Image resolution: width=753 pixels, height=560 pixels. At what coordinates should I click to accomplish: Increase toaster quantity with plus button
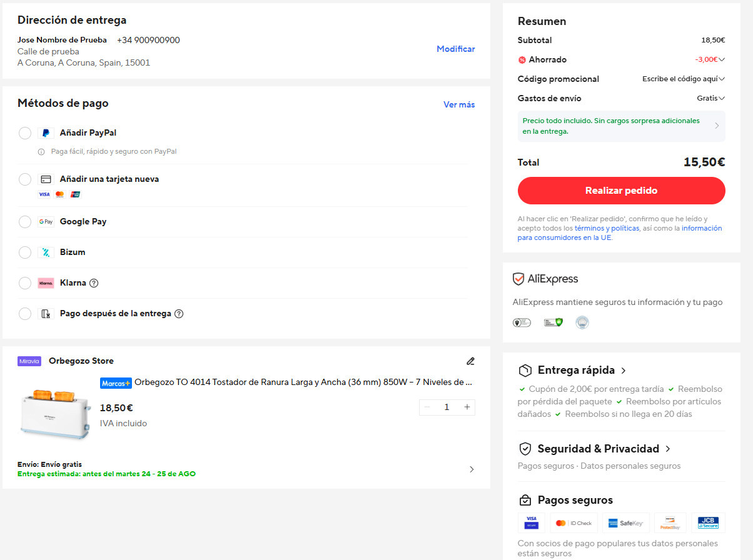(467, 407)
